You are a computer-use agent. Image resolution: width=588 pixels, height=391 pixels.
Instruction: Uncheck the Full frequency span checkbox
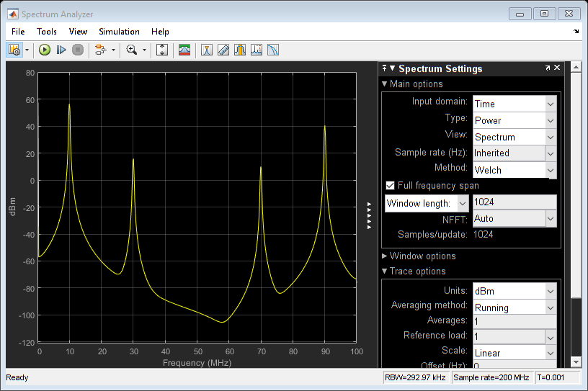coord(391,186)
